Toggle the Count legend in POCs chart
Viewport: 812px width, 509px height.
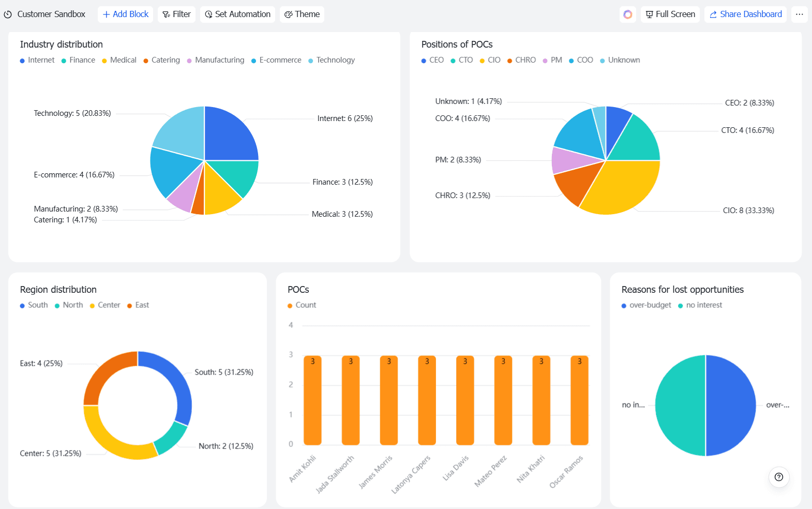click(302, 305)
